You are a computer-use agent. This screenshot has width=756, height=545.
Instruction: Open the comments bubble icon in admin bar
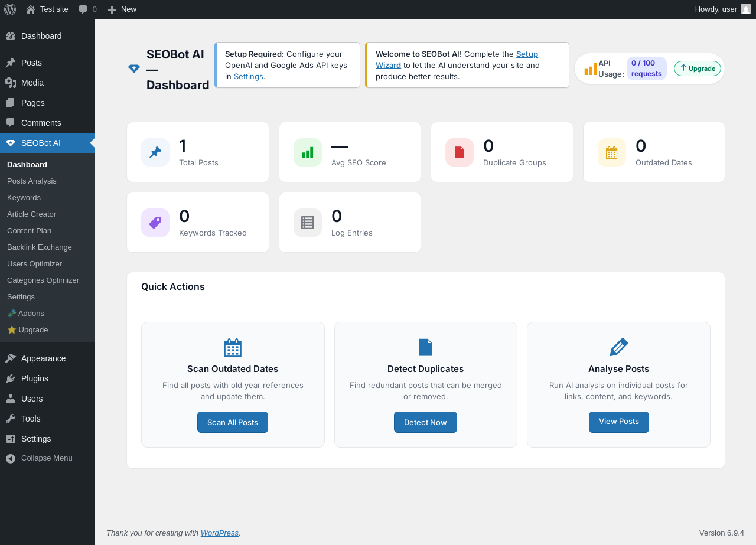tap(83, 9)
